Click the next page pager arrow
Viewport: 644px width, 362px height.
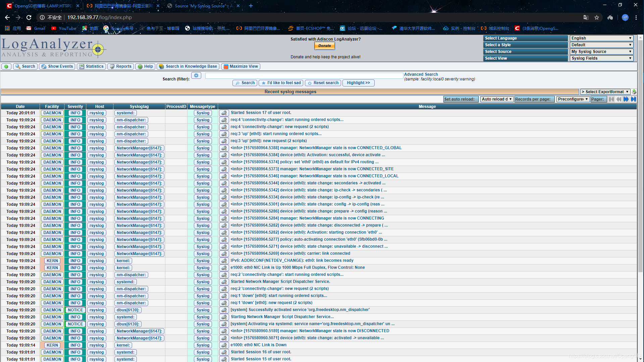pyautogui.click(x=626, y=99)
